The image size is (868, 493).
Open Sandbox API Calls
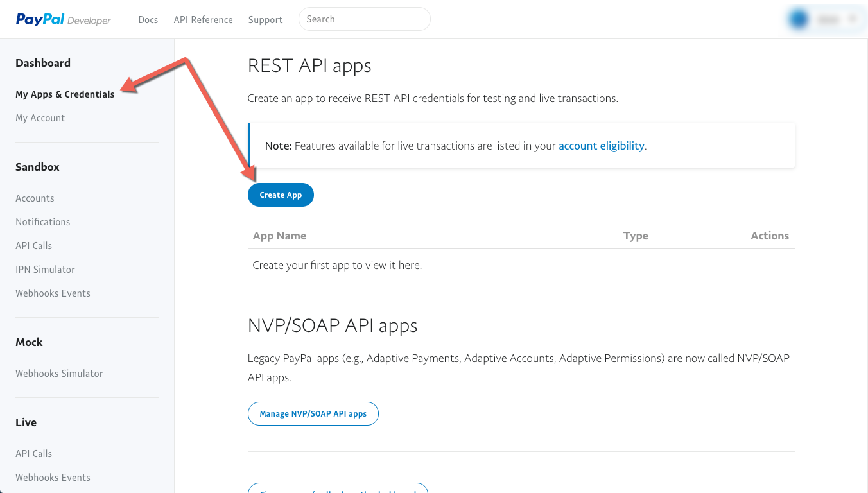[x=33, y=246]
